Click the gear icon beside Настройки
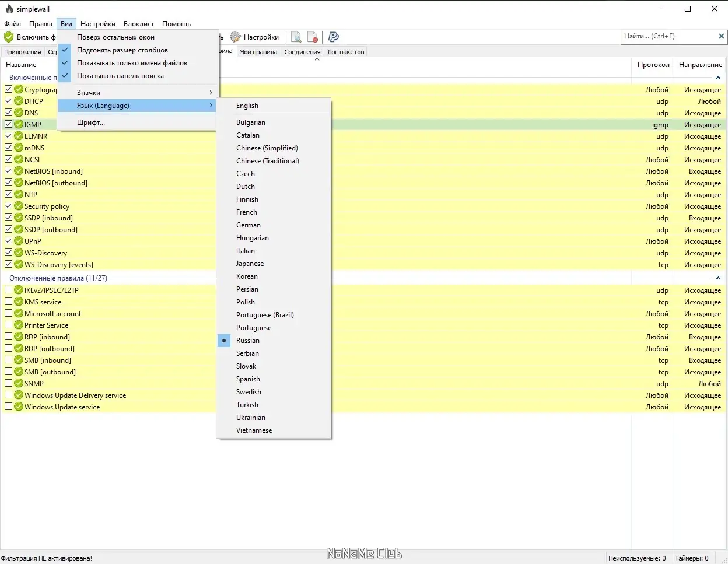The image size is (728, 564). pos(235,37)
